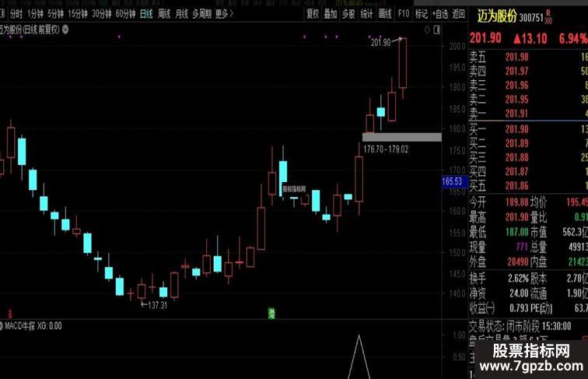Switch to the 月线 monthly chart

point(181,14)
